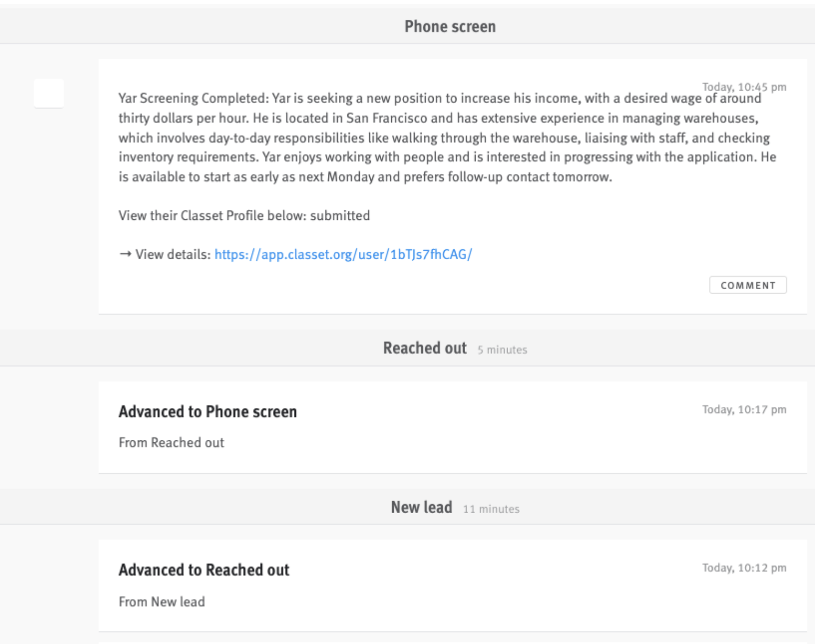Viewport: 815px width, 644px height.
Task: Click the View their Classet Profile line
Action: (x=244, y=216)
